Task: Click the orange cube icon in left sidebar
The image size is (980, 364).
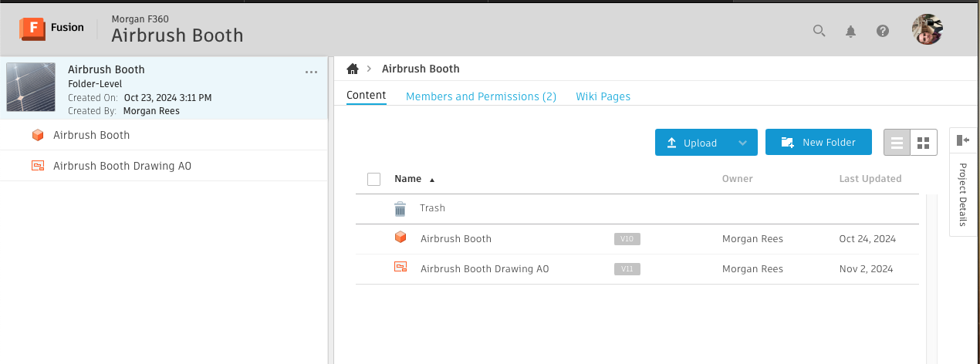Action: tap(37, 135)
